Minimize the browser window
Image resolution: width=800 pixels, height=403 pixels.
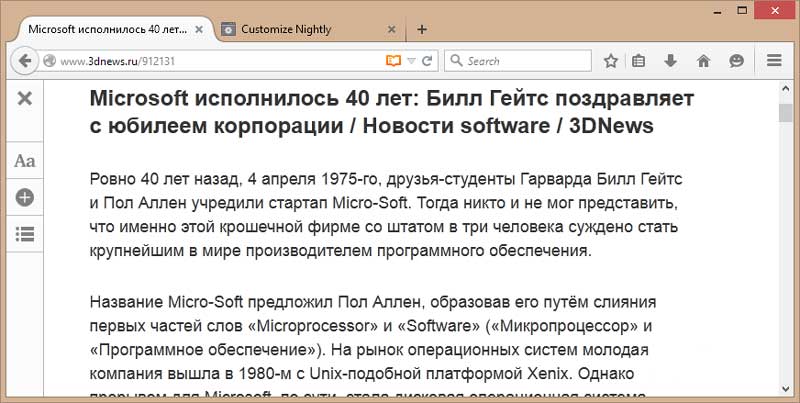[719, 10]
